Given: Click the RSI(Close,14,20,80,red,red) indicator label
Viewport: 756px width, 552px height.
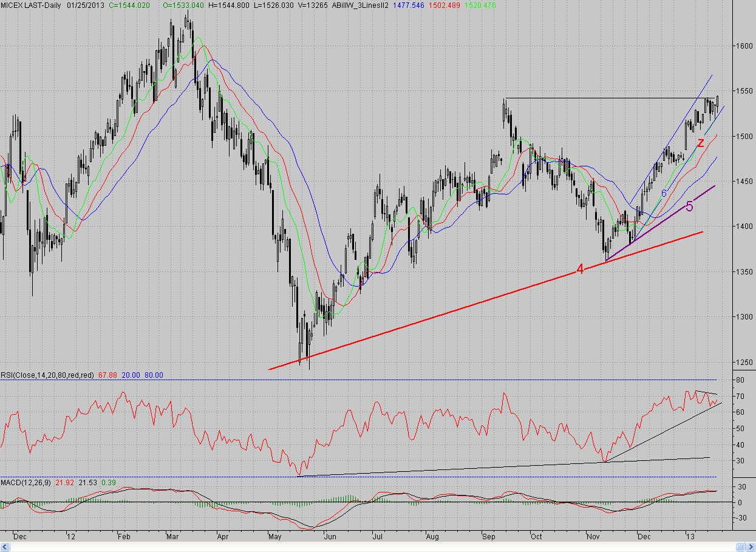Looking at the screenshot, I should click(47, 375).
